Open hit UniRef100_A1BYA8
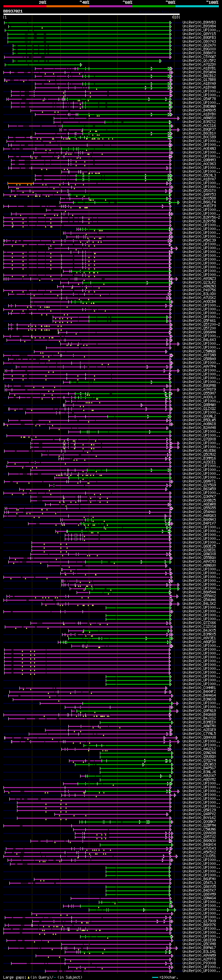This screenshot has width=222, height=980. (199, 88)
